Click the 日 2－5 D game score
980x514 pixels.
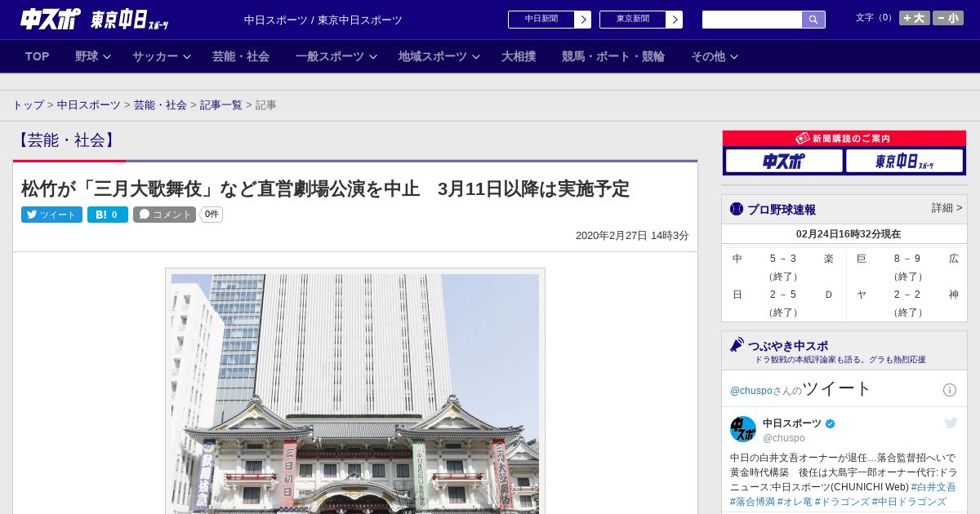click(x=782, y=295)
